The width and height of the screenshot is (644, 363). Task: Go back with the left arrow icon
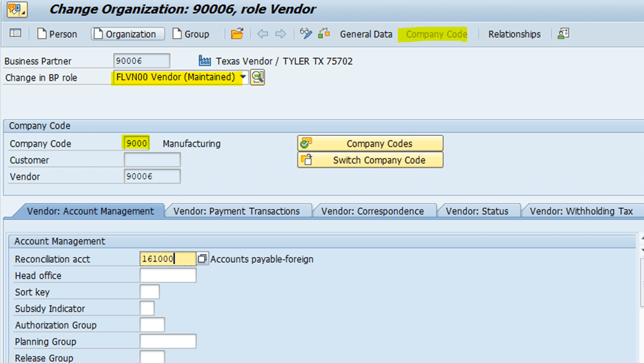[262, 34]
